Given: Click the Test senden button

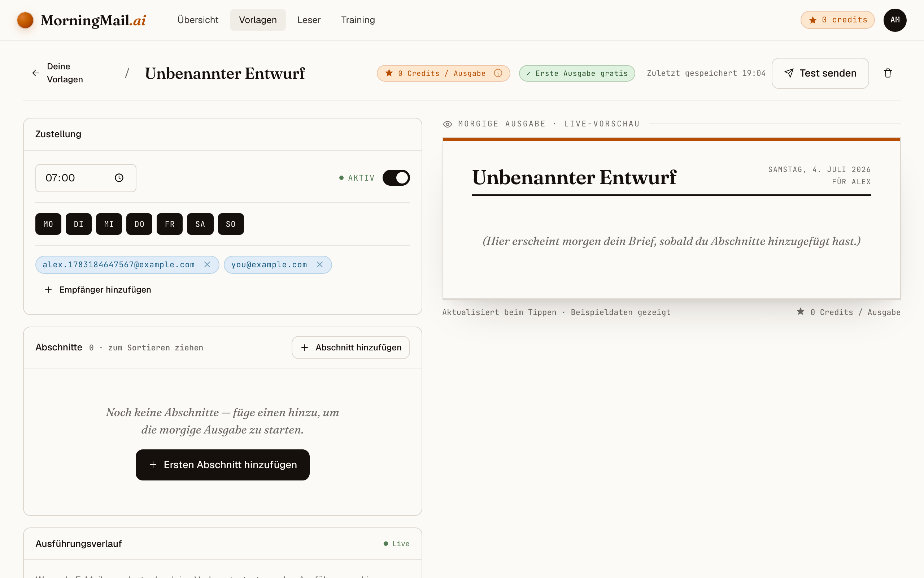Looking at the screenshot, I should tap(820, 73).
